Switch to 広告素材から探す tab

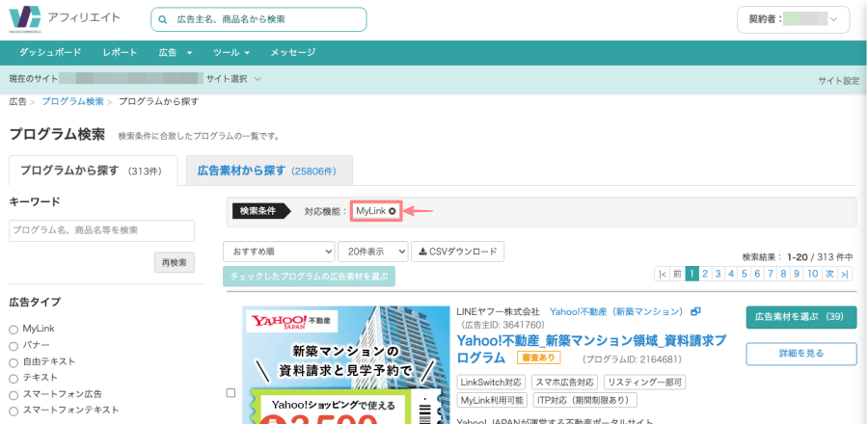click(x=270, y=171)
